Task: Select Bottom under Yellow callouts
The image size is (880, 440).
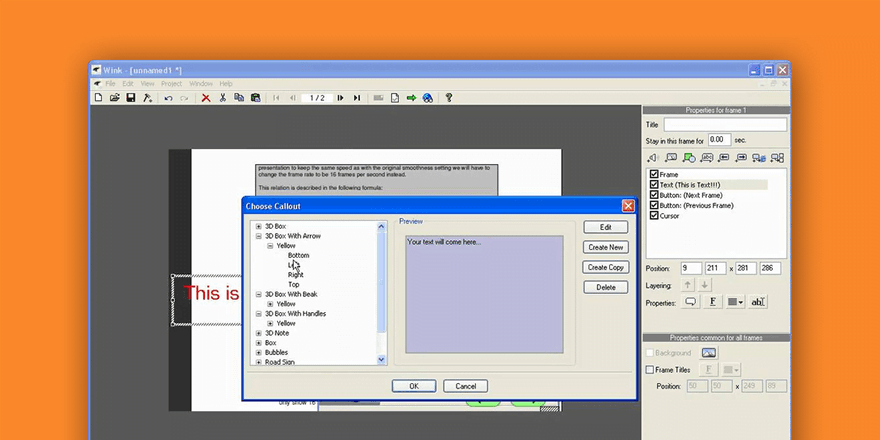Action: click(298, 255)
